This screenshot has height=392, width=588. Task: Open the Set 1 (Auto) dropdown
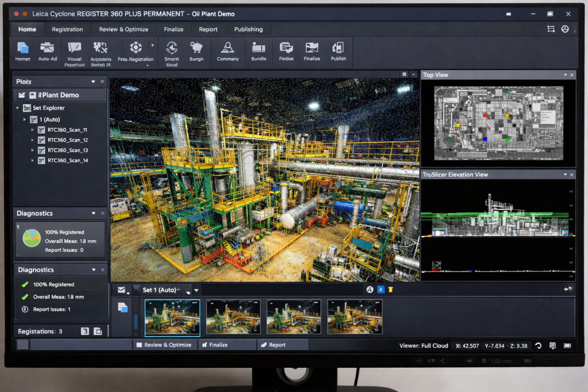click(196, 290)
